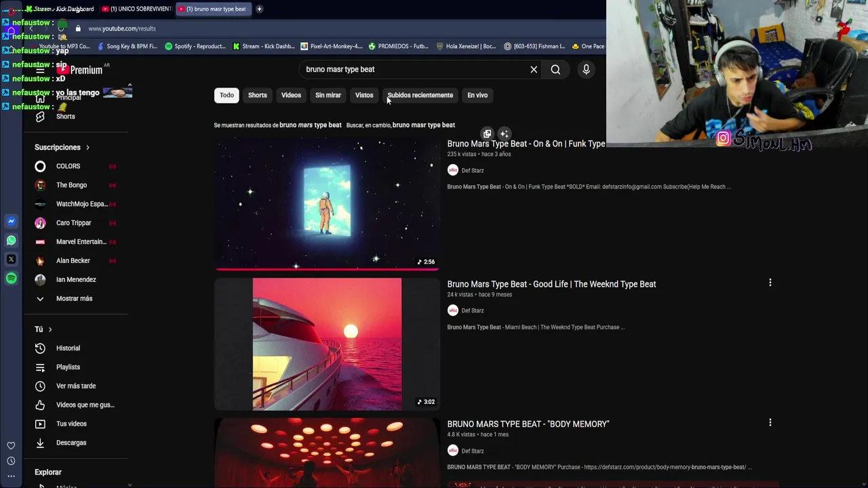Open options menu for Good Life video

[x=770, y=283]
